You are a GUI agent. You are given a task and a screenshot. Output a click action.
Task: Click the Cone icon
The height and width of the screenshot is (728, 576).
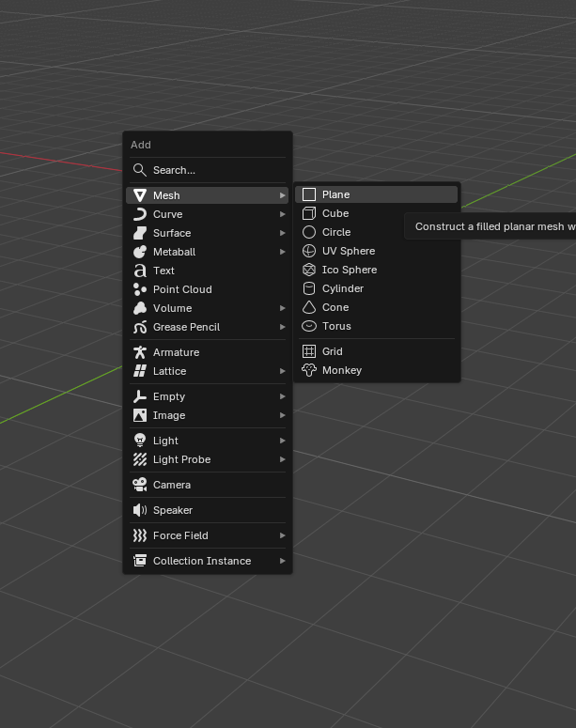click(x=309, y=307)
